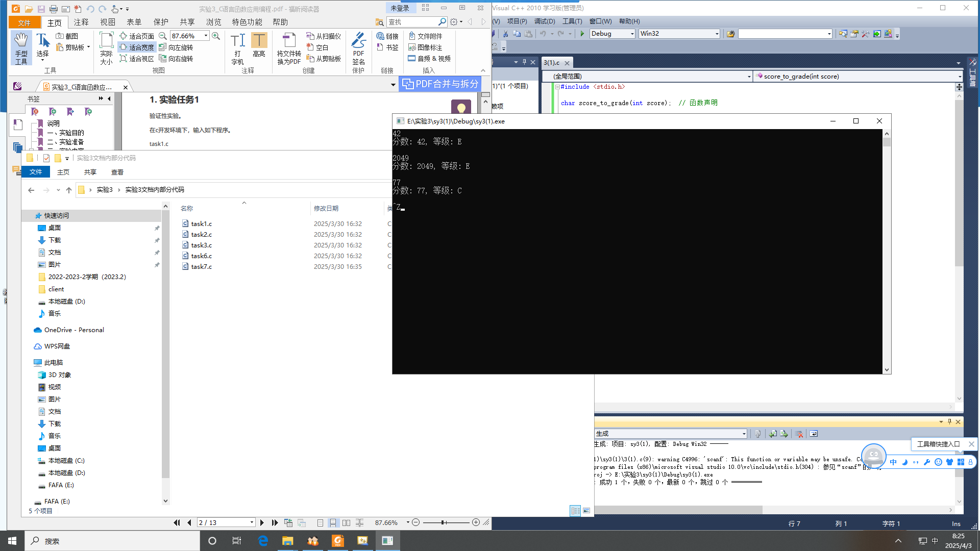980x551 pixels.
Task: Expand the page number dropdown
Action: pos(252,522)
